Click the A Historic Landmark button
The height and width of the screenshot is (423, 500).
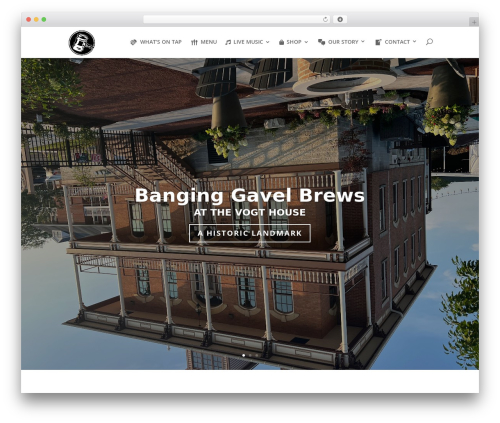[250, 233]
